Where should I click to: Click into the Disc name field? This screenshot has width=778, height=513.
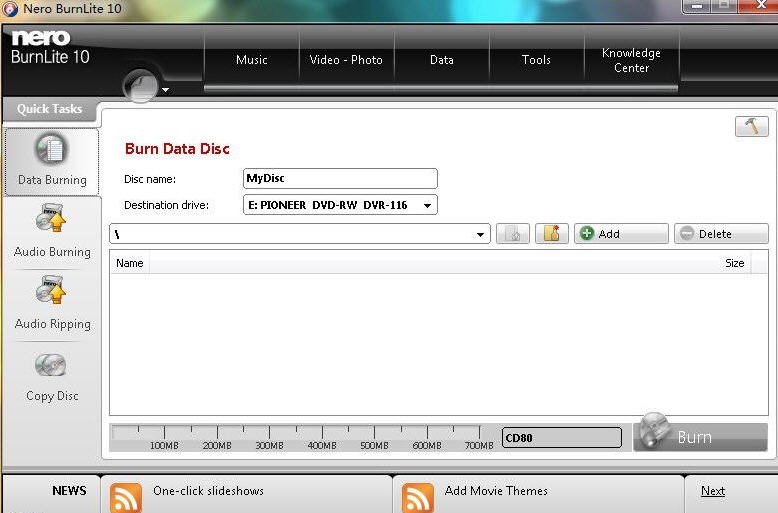pyautogui.click(x=340, y=179)
